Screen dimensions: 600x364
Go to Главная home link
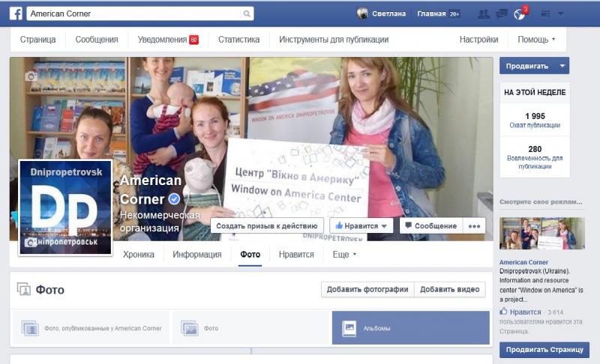[431, 13]
